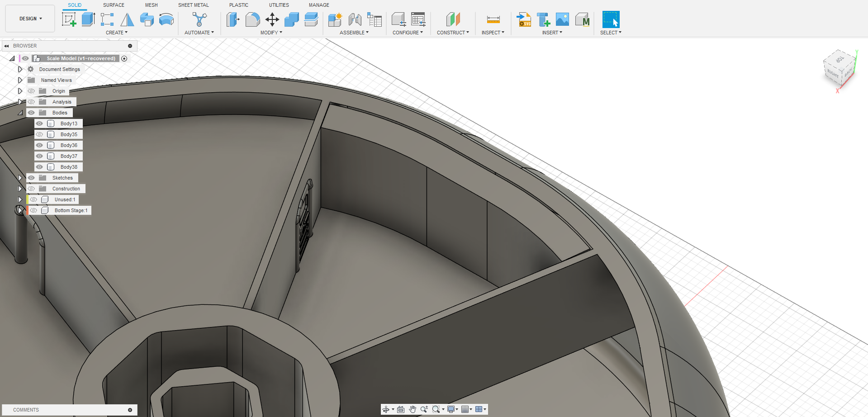Activate Scale Model component radio button
868x417 pixels.
point(124,58)
